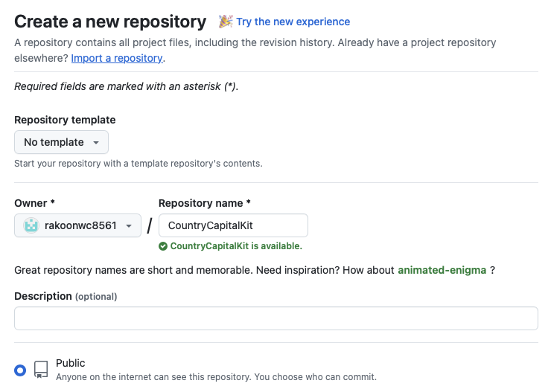The height and width of the screenshot is (392, 551).
Task: Follow the Import a repository link
Action: 117,58
